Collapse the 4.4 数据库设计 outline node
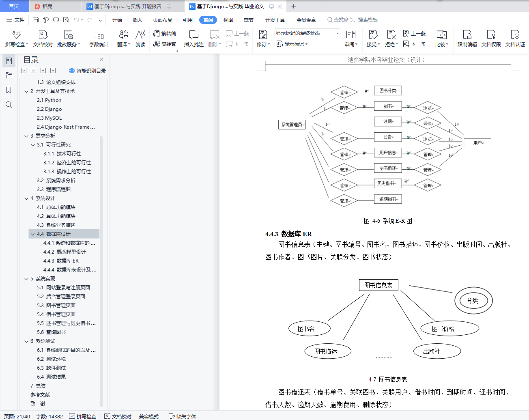This screenshot has height=420, width=529. 33,234
